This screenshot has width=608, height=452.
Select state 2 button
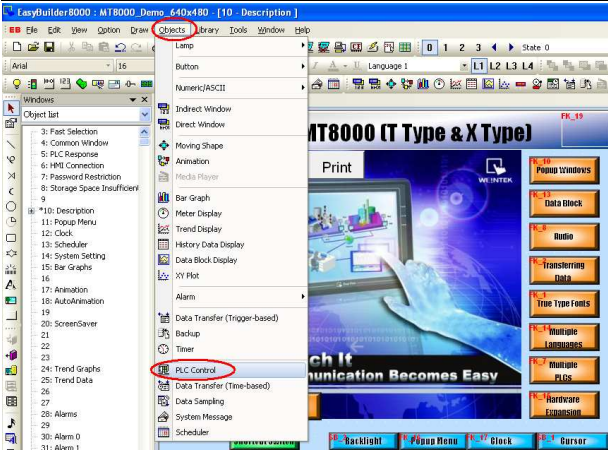coord(461,47)
